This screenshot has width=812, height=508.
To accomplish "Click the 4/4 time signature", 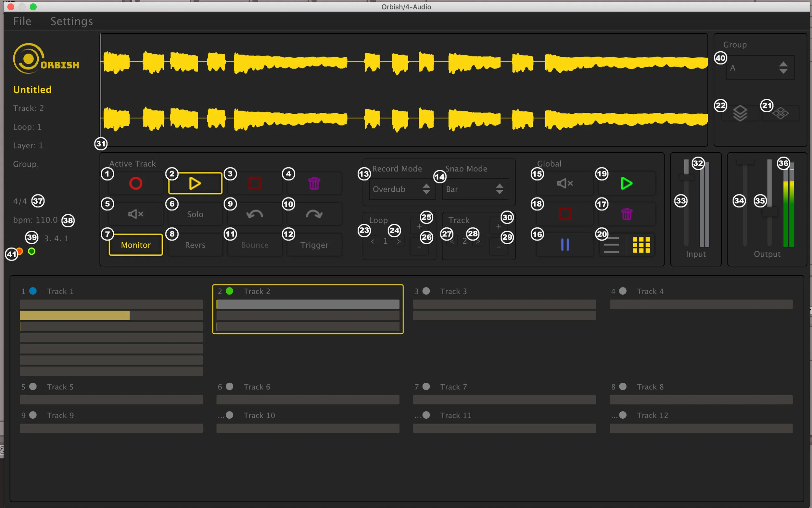I will pos(20,201).
